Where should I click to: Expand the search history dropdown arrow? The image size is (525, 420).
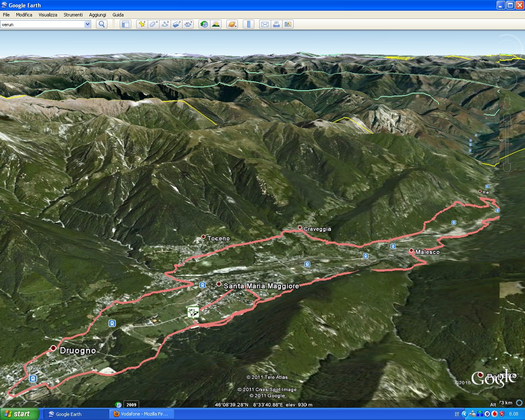[87, 24]
